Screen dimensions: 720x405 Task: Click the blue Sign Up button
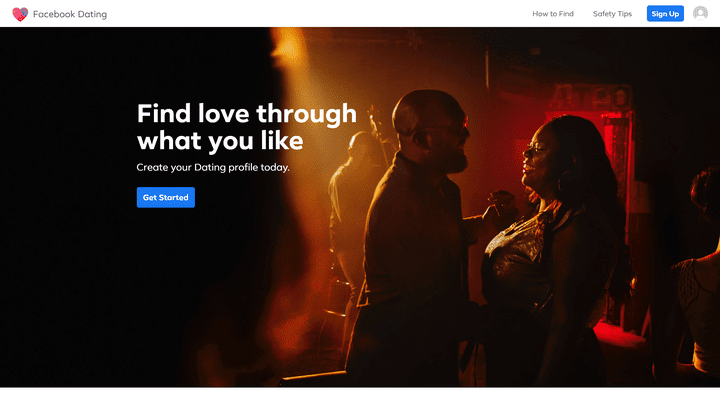665,14
